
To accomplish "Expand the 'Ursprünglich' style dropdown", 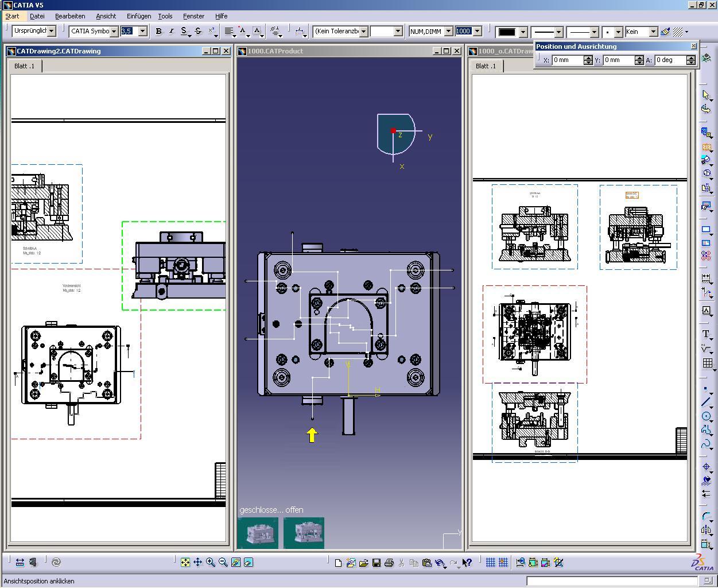I will coord(52,31).
